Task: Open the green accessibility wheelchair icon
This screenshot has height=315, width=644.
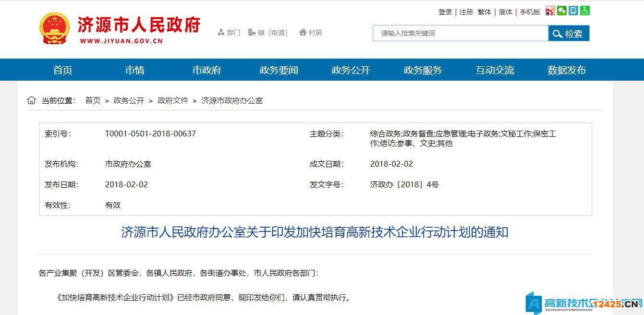Action: pyautogui.click(x=585, y=11)
